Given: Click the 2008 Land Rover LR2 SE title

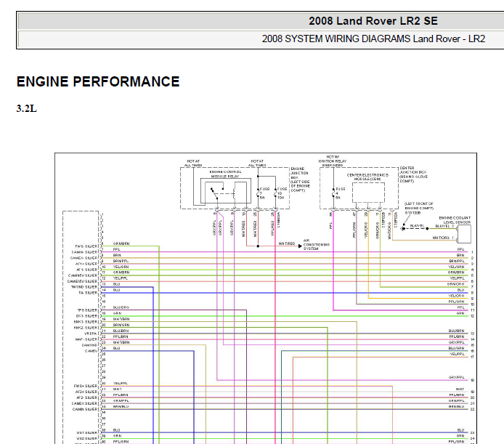Looking at the screenshot, I should point(373,21).
